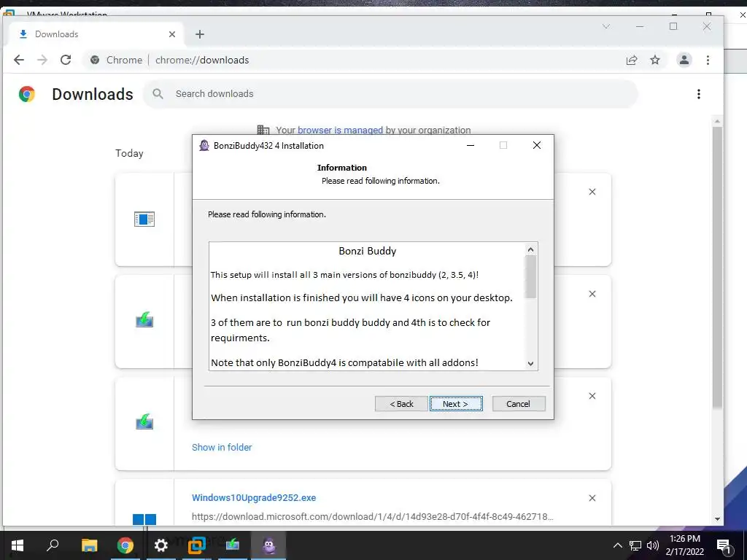
Task: Open network status tray icon
Action: coord(635,545)
